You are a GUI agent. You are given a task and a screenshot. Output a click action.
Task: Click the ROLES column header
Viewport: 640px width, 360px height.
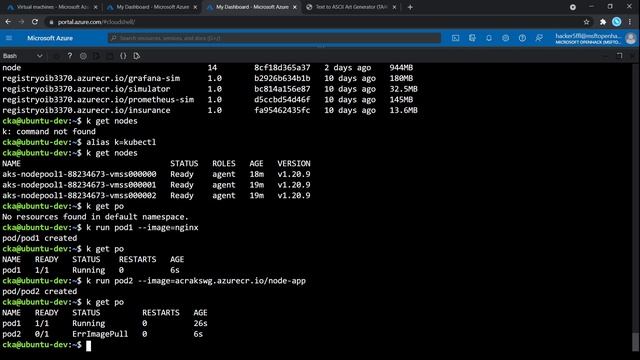point(224,164)
